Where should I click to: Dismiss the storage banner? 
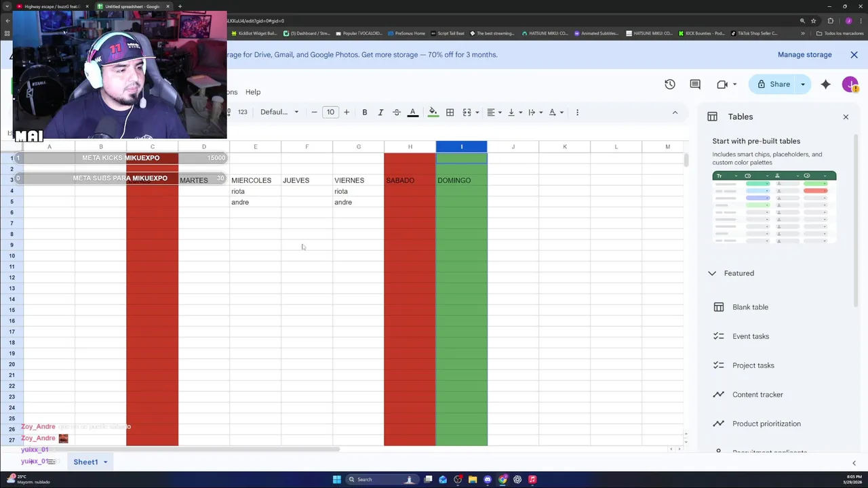[x=854, y=55]
